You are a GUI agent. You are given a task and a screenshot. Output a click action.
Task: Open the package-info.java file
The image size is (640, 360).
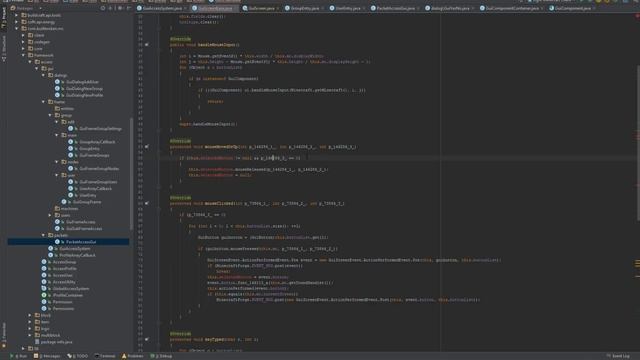point(56,342)
